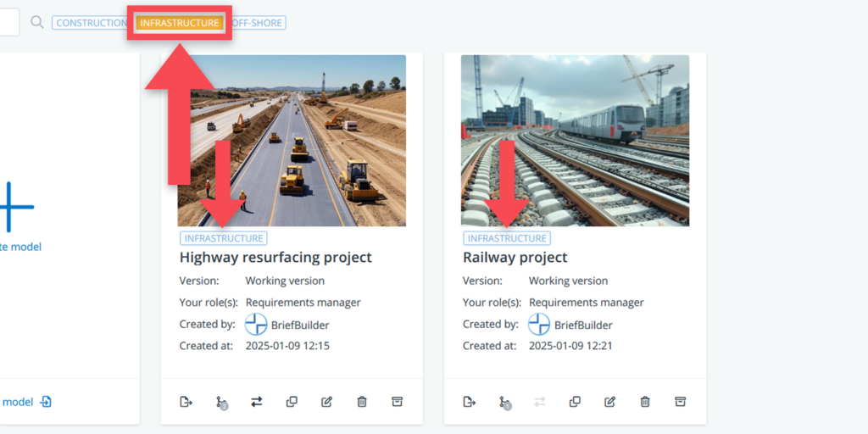This screenshot has width=868, height=434.
Task: Toggle the OFF-SHORE filter tag
Action: (258, 23)
